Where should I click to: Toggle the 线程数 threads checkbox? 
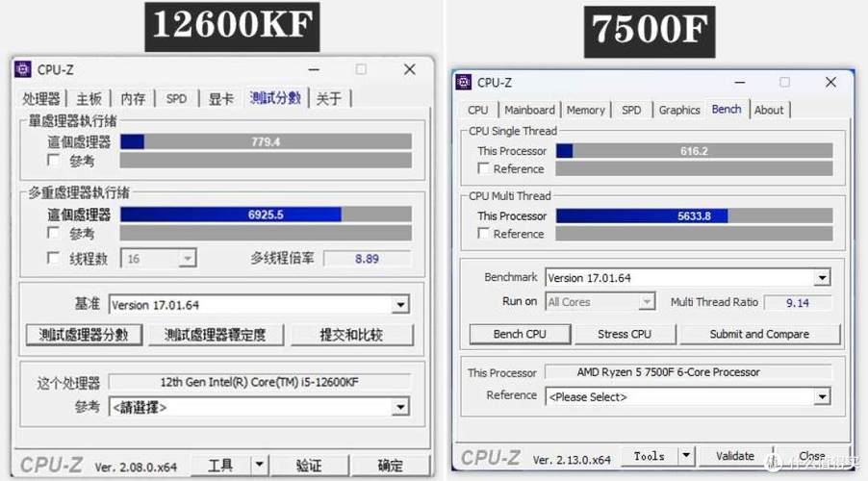tap(53, 259)
